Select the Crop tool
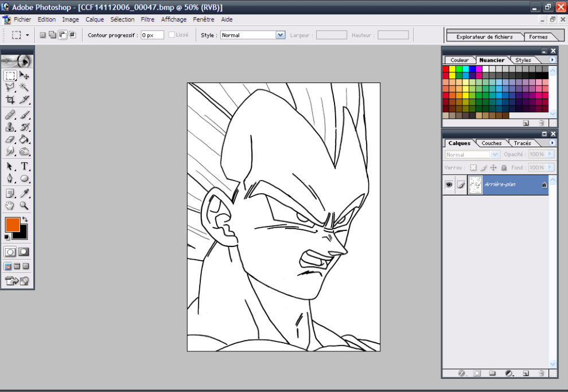Screen dimensions: 568x392 tap(10, 100)
